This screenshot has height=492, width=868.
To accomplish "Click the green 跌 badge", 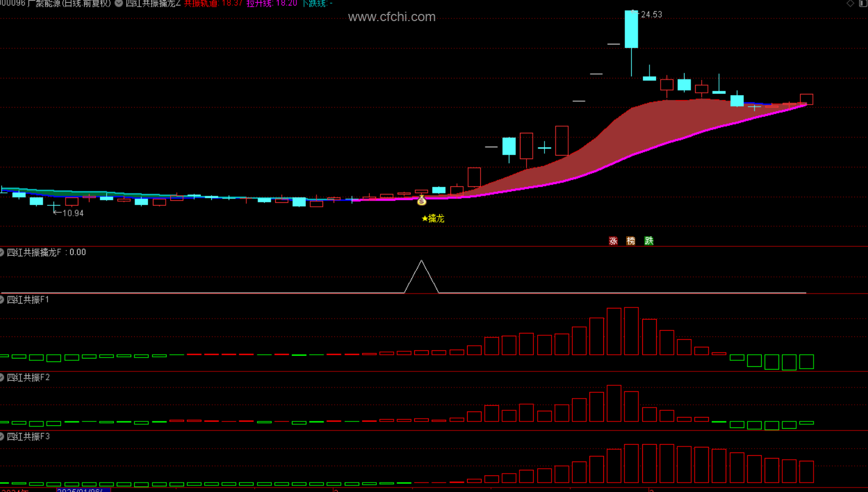I will click(649, 241).
